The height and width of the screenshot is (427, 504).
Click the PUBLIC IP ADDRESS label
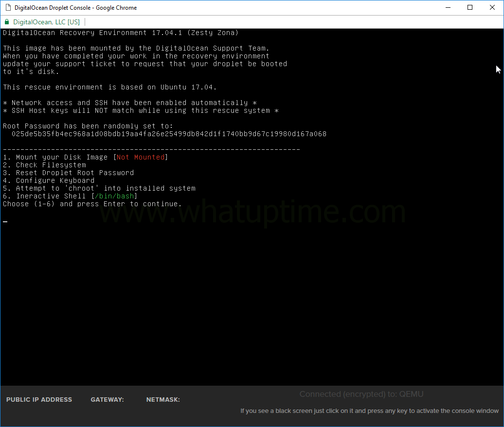[x=39, y=399]
